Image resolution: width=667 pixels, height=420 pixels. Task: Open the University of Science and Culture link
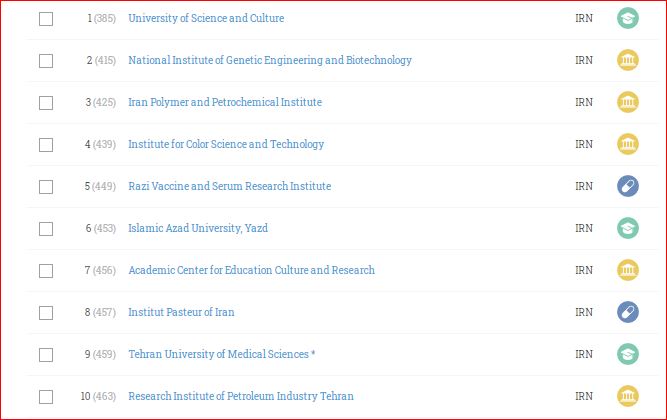point(206,18)
